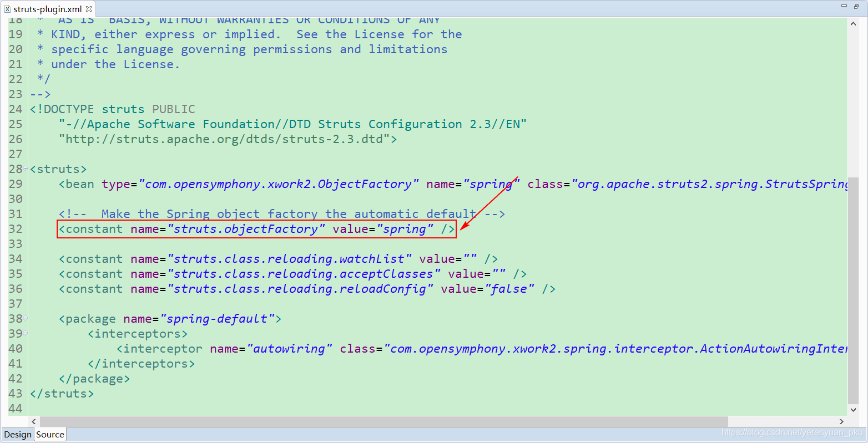Click "struts.class.reloading.acceptClasses" on line 35
The height and width of the screenshot is (443, 868).
click(304, 274)
